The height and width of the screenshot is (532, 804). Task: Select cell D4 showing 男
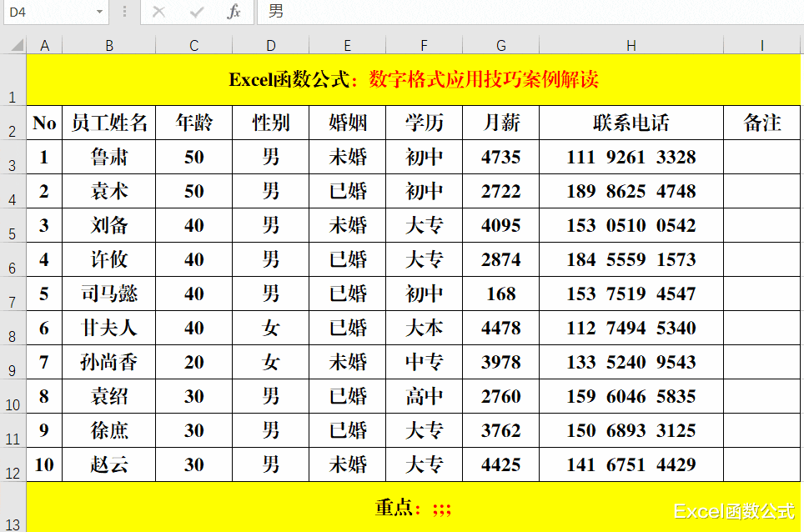click(x=270, y=191)
